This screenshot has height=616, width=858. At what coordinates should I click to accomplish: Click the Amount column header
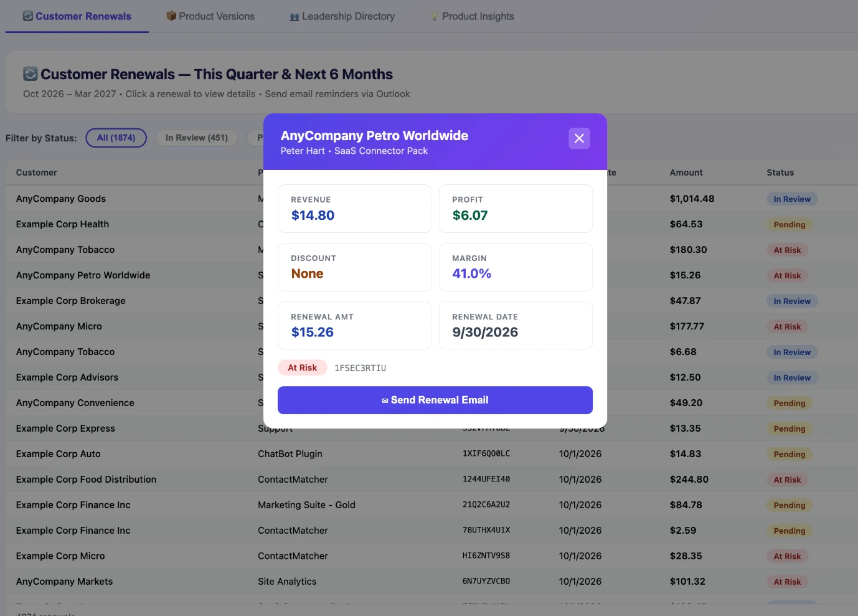(x=686, y=173)
